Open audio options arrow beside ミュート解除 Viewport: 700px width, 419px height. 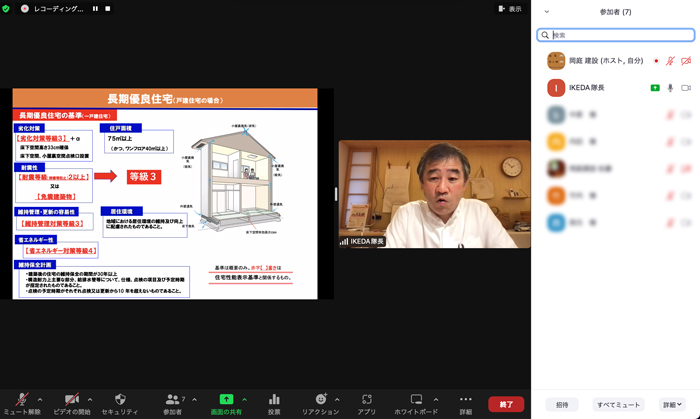(40, 400)
